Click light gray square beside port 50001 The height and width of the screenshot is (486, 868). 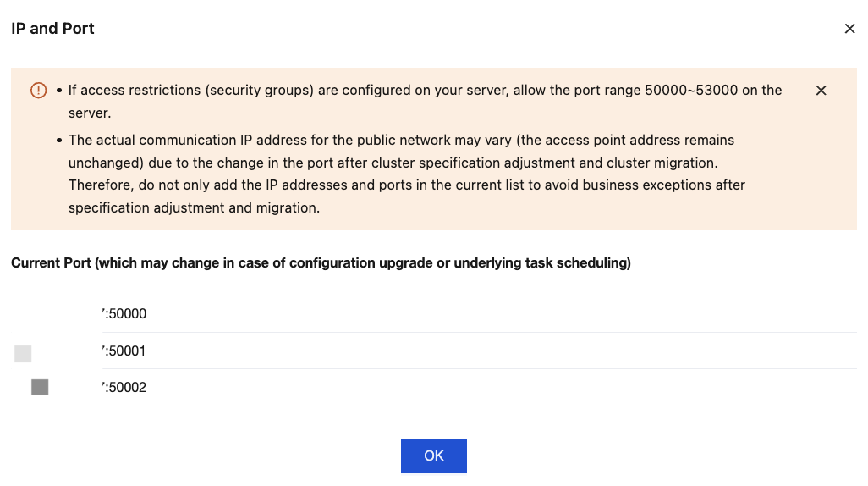pos(23,354)
